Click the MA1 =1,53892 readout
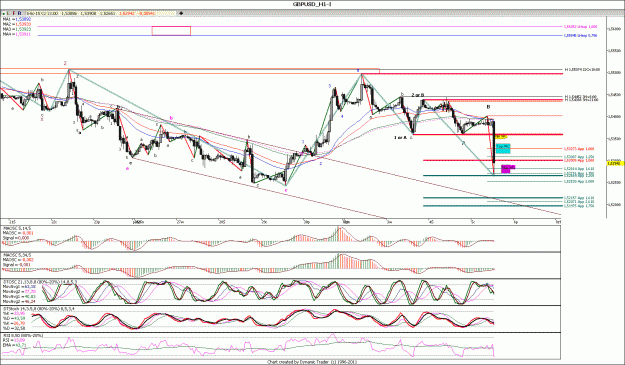 point(17,19)
